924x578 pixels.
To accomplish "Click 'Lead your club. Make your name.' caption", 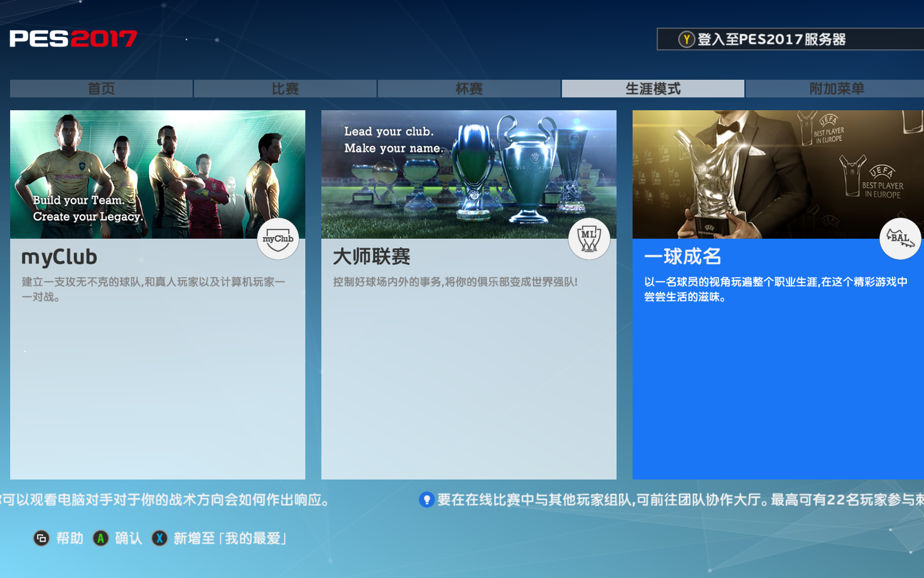I will click(394, 140).
